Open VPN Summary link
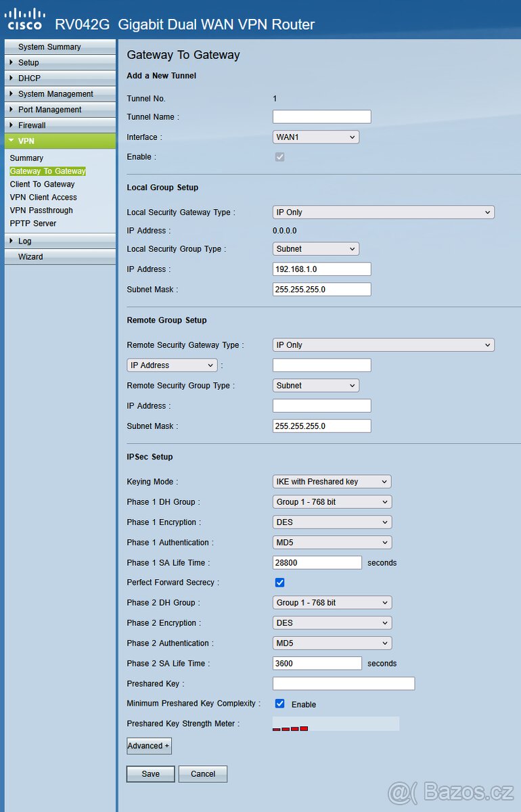The width and height of the screenshot is (521, 812). tap(26, 158)
